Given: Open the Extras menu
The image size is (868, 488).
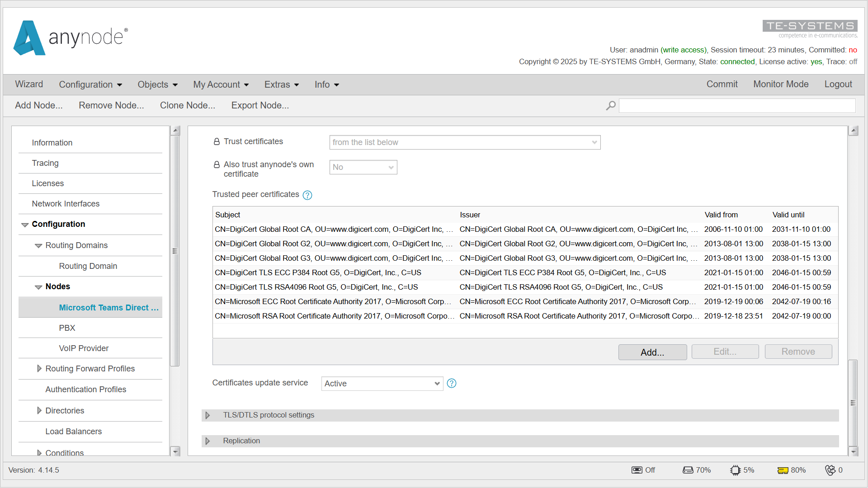Looking at the screenshot, I should click(281, 84).
